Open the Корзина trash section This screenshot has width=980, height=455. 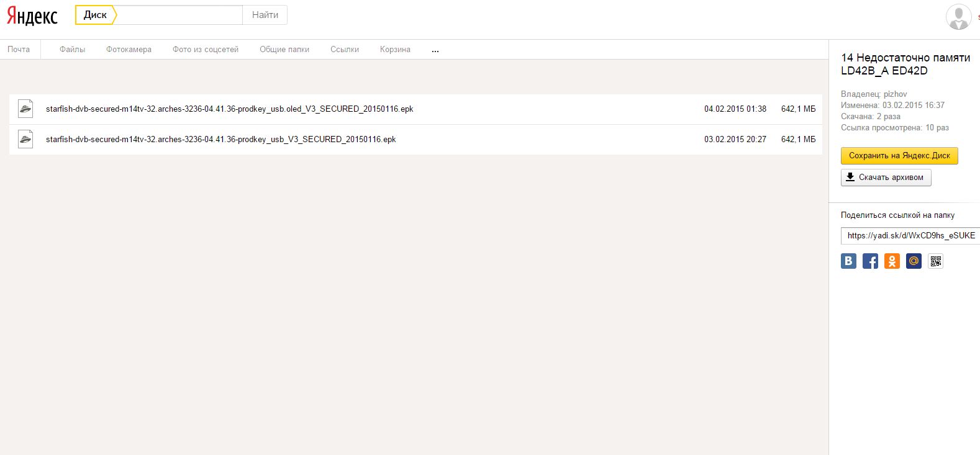point(395,50)
